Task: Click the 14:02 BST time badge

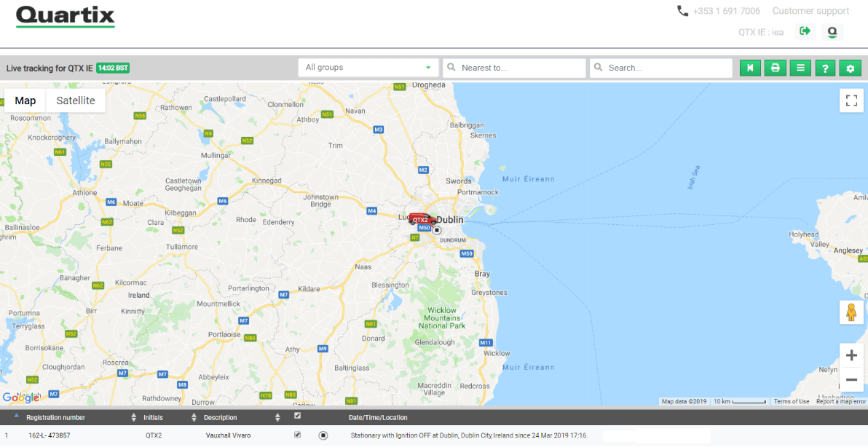Action: point(113,68)
